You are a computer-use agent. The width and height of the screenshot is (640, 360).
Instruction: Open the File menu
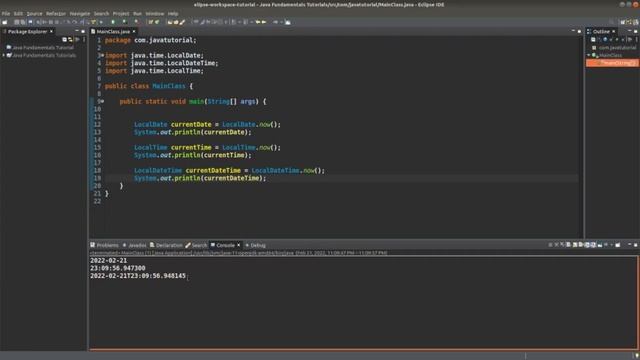pos(6,13)
